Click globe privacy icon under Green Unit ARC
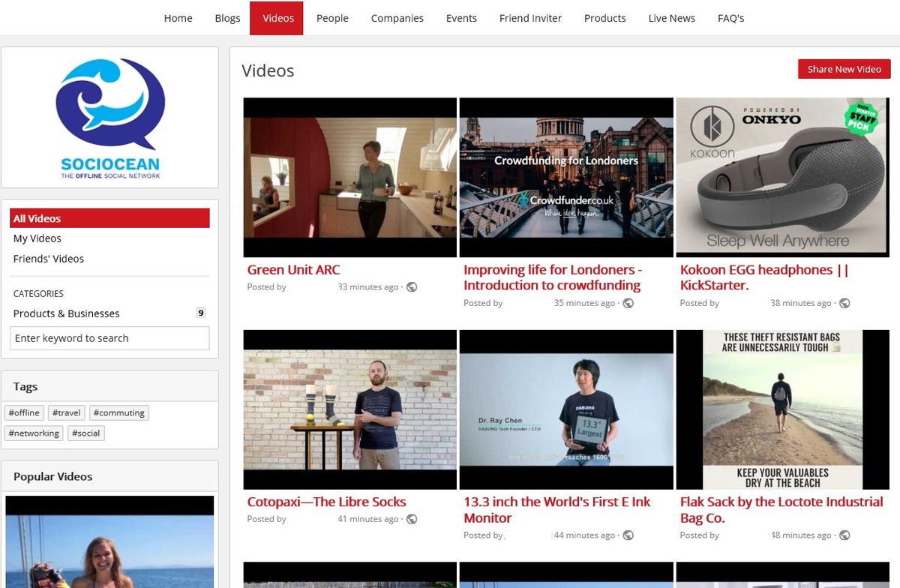The width and height of the screenshot is (900, 588). [x=412, y=287]
